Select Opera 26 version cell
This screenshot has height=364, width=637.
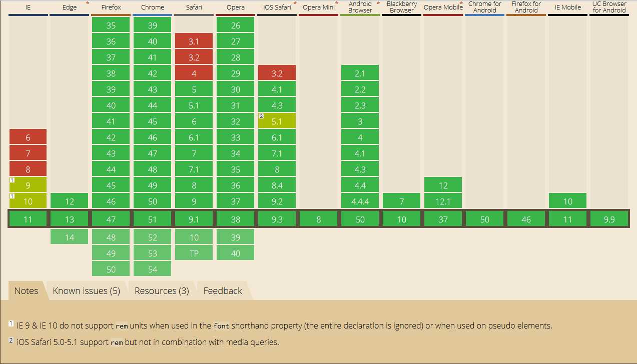tap(236, 25)
